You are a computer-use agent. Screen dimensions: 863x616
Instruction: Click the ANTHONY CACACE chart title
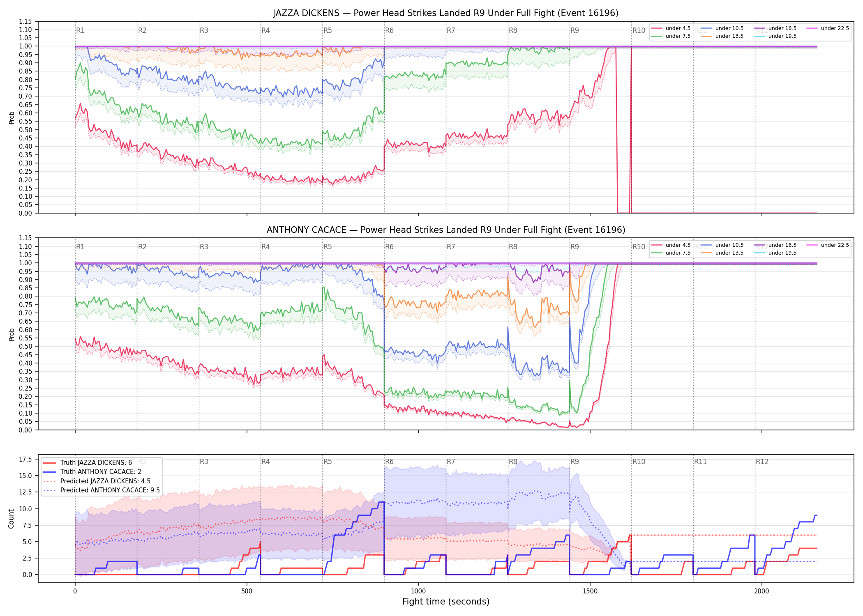(446, 230)
